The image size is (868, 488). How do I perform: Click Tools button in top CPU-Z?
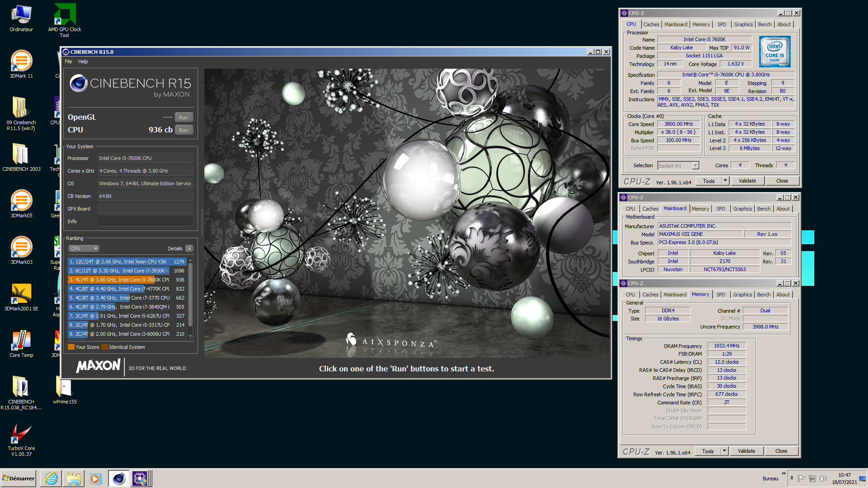[x=708, y=181]
